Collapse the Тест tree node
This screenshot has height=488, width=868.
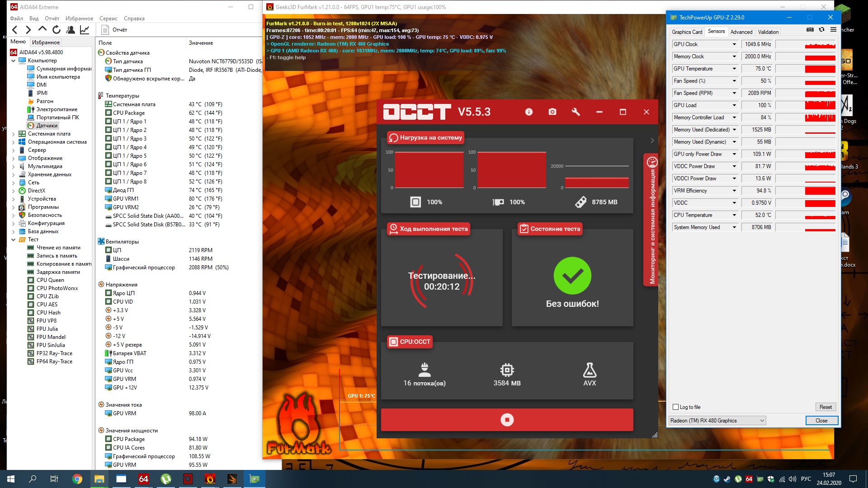pos(14,239)
